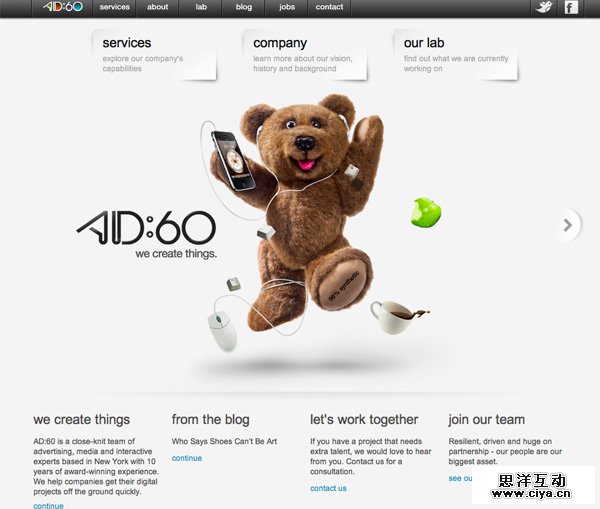The width and height of the screenshot is (600, 509).
Task: Open the services card about company capabilities
Action: tap(155, 54)
